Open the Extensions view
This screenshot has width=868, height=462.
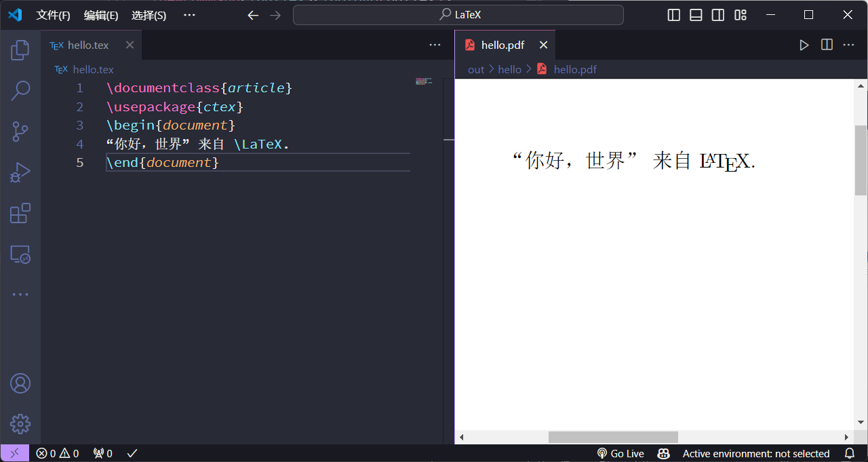tap(20, 213)
